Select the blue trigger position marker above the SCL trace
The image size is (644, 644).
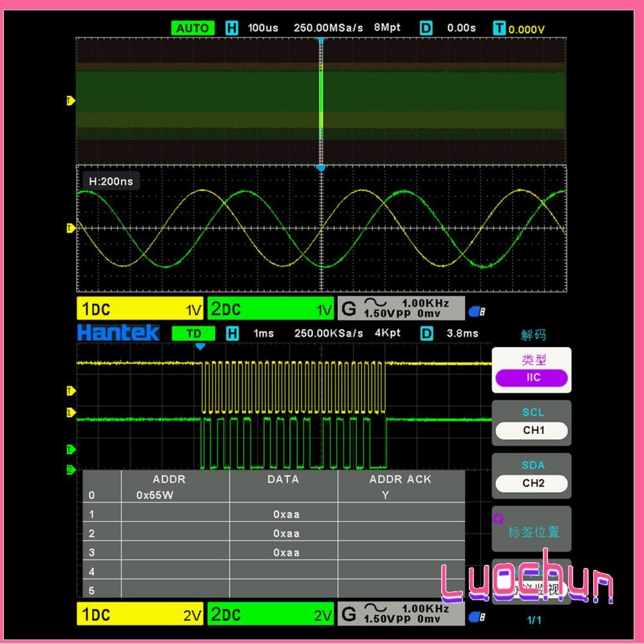(x=200, y=347)
